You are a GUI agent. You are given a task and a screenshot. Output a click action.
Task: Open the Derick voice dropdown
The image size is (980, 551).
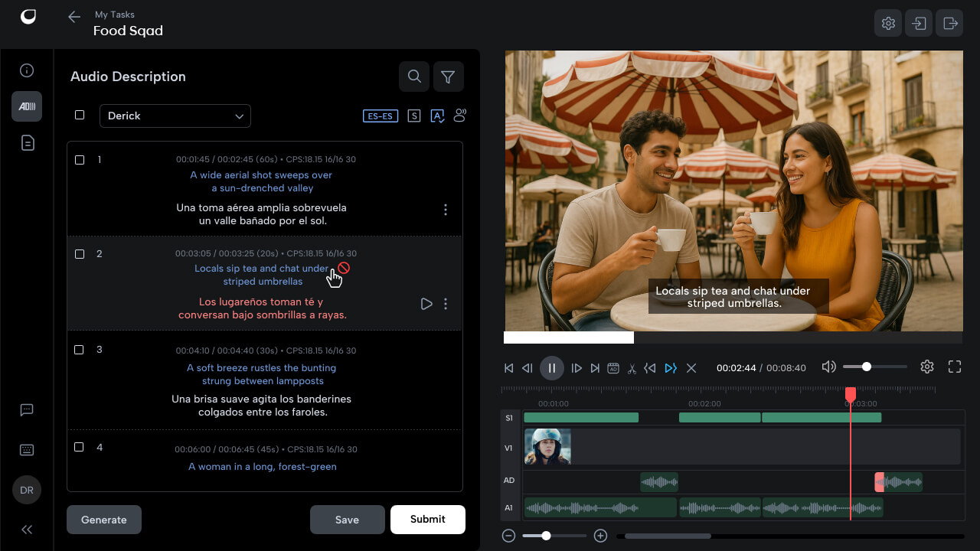pyautogui.click(x=175, y=116)
